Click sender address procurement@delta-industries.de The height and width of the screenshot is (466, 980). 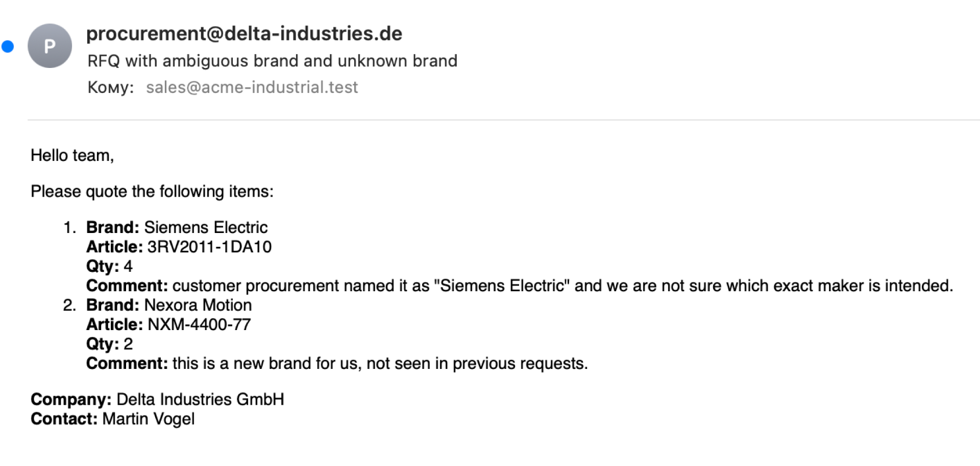click(x=244, y=34)
